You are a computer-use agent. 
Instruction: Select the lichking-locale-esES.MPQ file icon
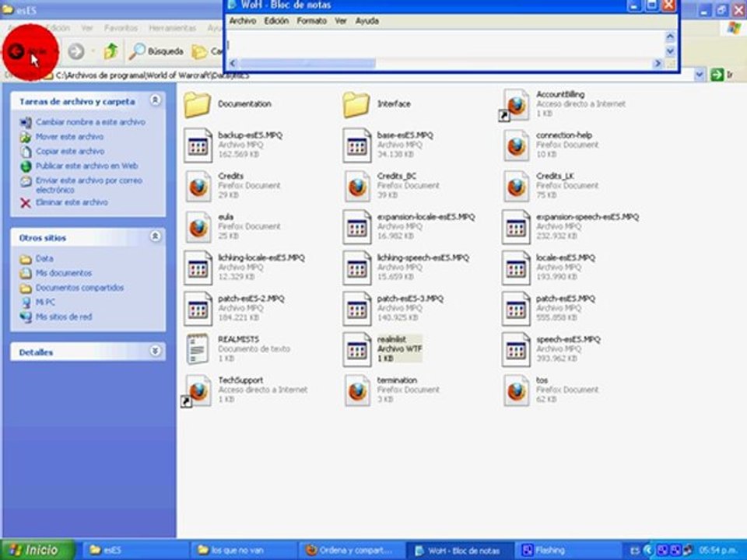[198, 268]
